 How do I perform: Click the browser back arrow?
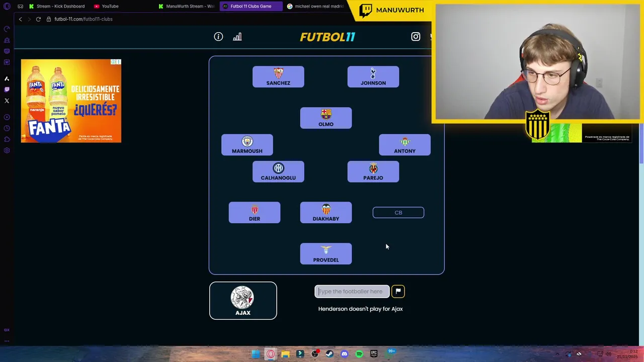20,19
